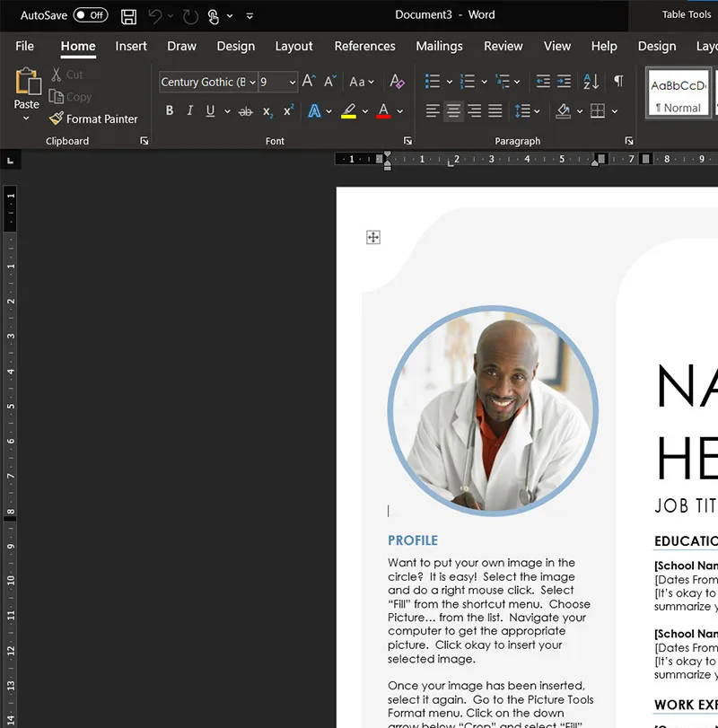The height and width of the screenshot is (728, 718).
Task: Click Text Effects and Typography icon
Action: tap(314, 111)
